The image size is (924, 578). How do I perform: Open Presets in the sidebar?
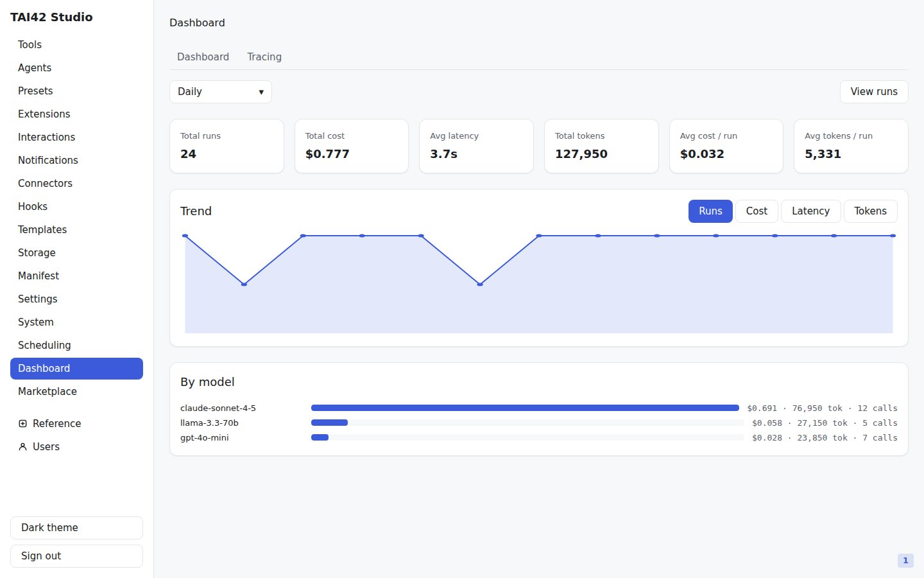coord(76,91)
